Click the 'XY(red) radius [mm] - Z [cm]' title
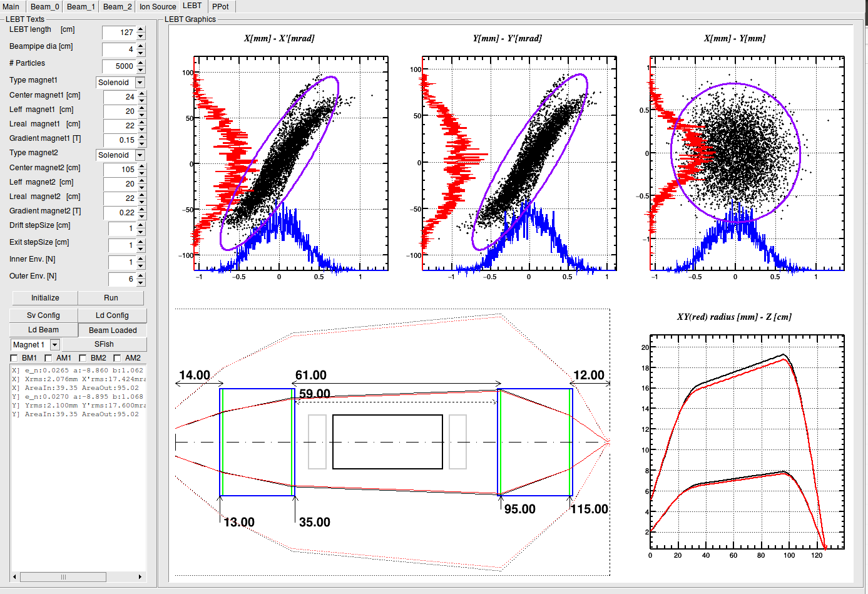 pos(734,317)
